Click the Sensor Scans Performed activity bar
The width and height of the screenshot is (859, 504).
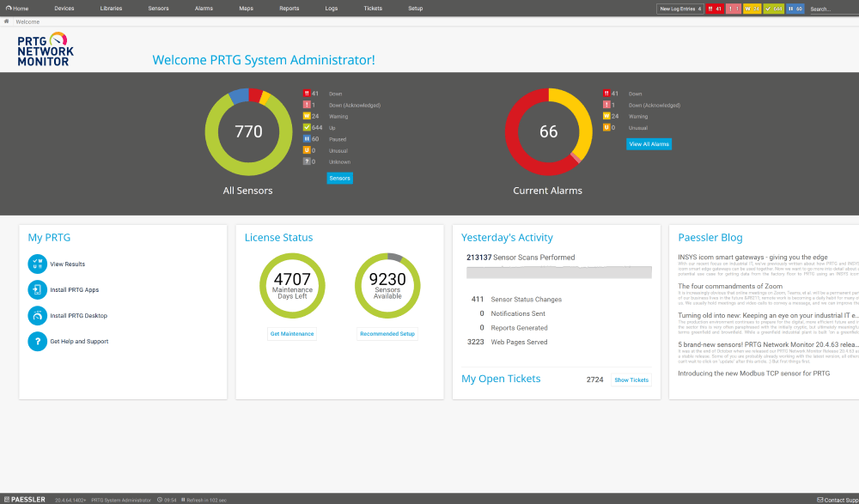tap(559, 272)
